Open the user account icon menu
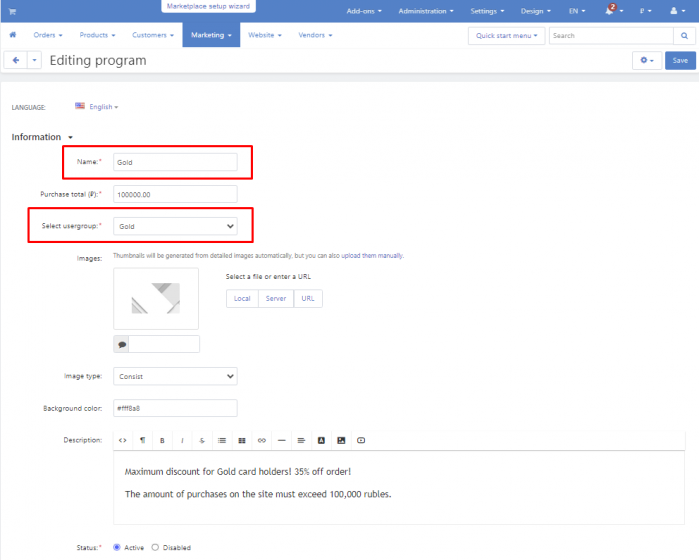Image resolution: width=700 pixels, height=560 pixels. (x=677, y=11)
